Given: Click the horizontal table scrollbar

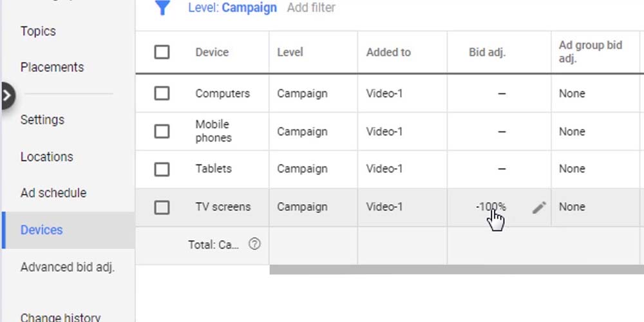Looking at the screenshot, I should pos(457,269).
